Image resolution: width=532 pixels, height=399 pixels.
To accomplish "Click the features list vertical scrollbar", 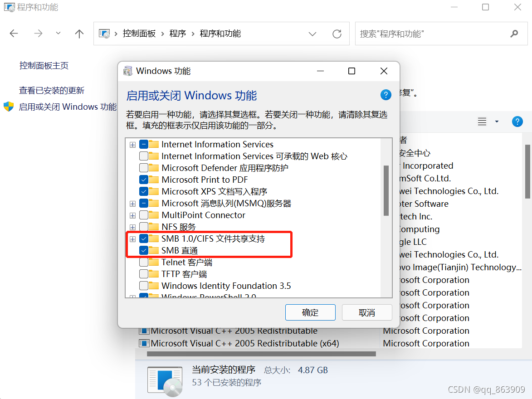I will pos(386,190).
